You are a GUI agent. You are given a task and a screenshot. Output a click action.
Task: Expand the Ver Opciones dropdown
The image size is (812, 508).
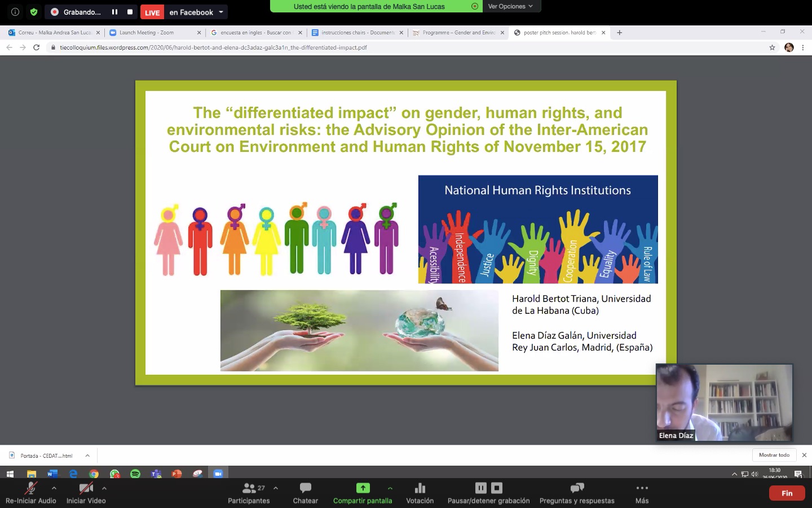point(510,6)
